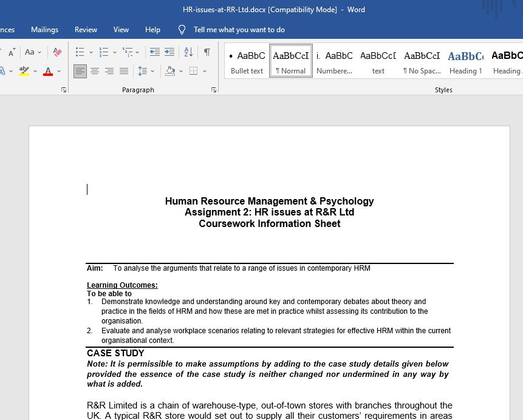Click the 'Coursework Information Sheet' line
This screenshot has width=523, height=420.
(270, 223)
